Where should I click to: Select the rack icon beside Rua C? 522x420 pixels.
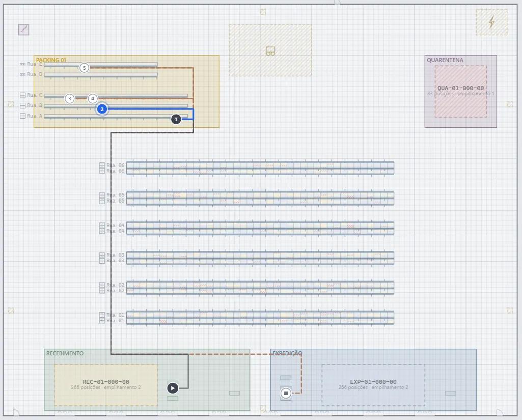(x=22, y=95)
